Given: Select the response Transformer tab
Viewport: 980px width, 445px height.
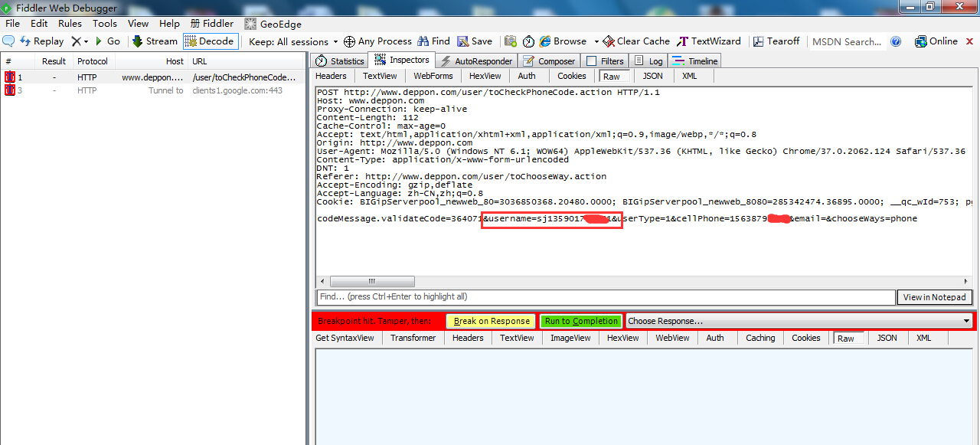Looking at the screenshot, I should click(x=413, y=338).
